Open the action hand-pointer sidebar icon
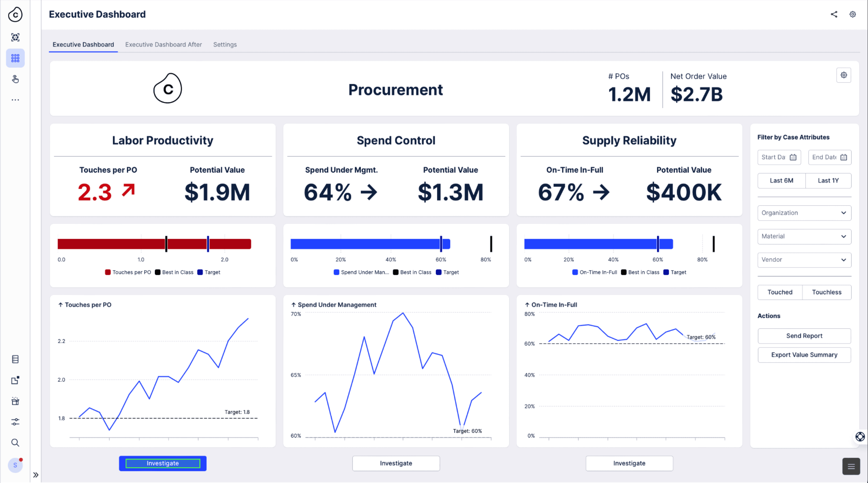868x483 pixels. pyautogui.click(x=15, y=79)
